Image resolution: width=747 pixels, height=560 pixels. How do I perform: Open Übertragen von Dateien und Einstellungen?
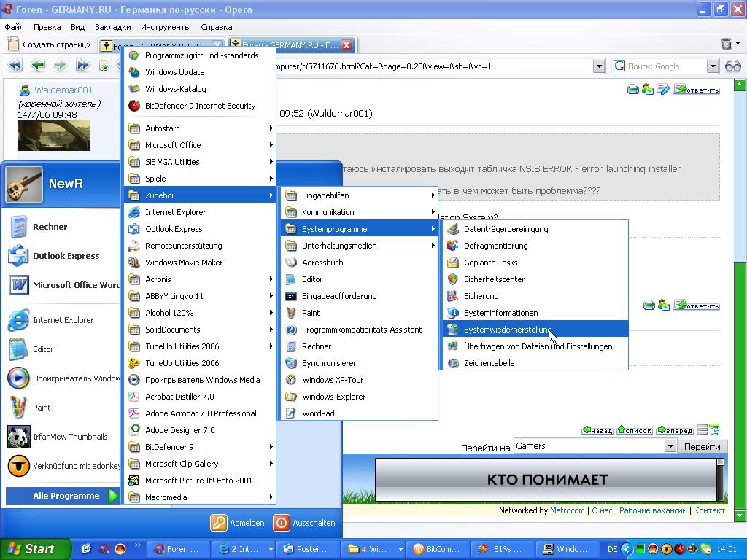click(535, 346)
